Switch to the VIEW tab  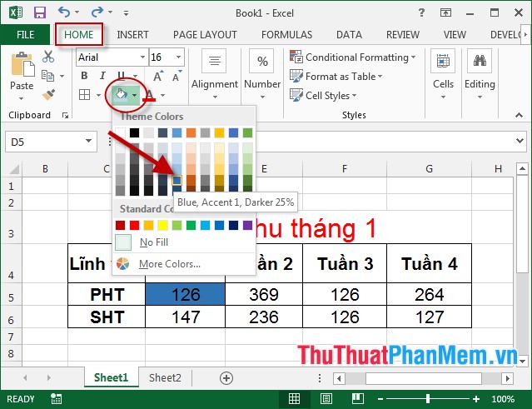455,35
